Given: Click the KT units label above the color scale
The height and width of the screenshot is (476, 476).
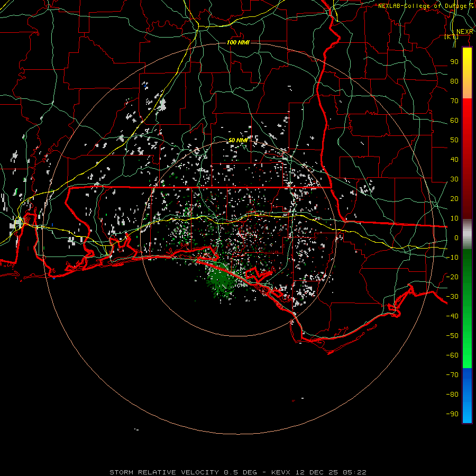Looking at the screenshot, I should (x=452, y=37).
